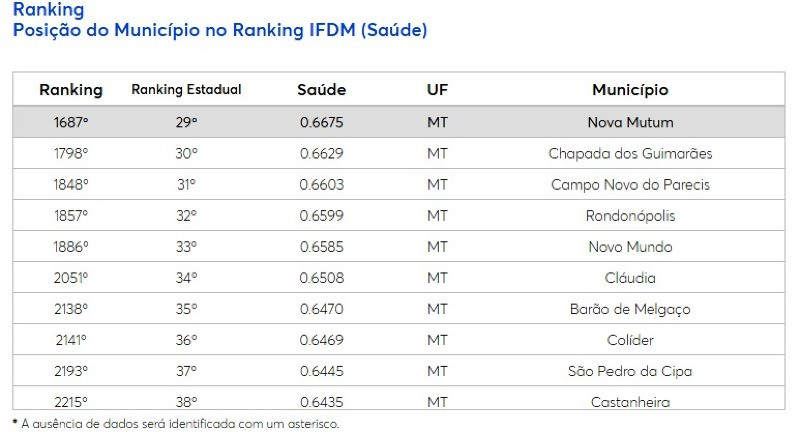Viewport: 800px width, 432px height.
Task: Click the Ranking column header
Action: tap(71, 90)
